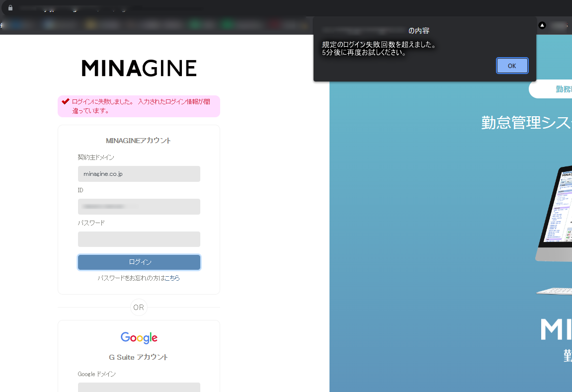Screen dimensions: 572x392
Task: Click the round triangle icon beside the dialog
Action: point(542,25)
